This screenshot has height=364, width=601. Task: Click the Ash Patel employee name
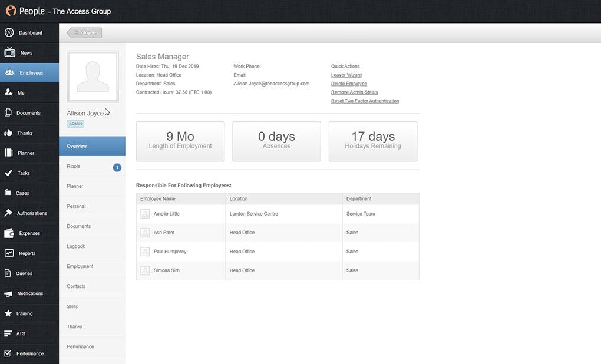pyautogui.click(x=164, y=233)
